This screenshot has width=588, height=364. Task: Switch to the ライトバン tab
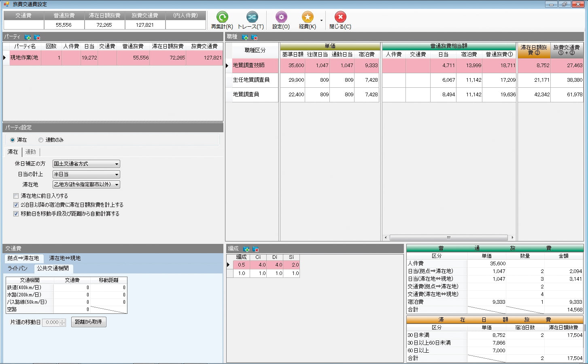17,269
